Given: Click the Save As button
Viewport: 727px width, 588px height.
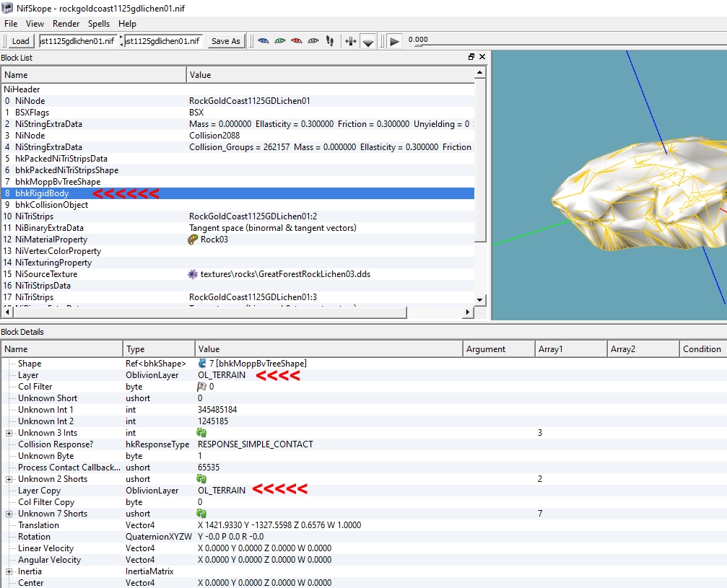Looking at the screenshot, I should click(226, 41).
